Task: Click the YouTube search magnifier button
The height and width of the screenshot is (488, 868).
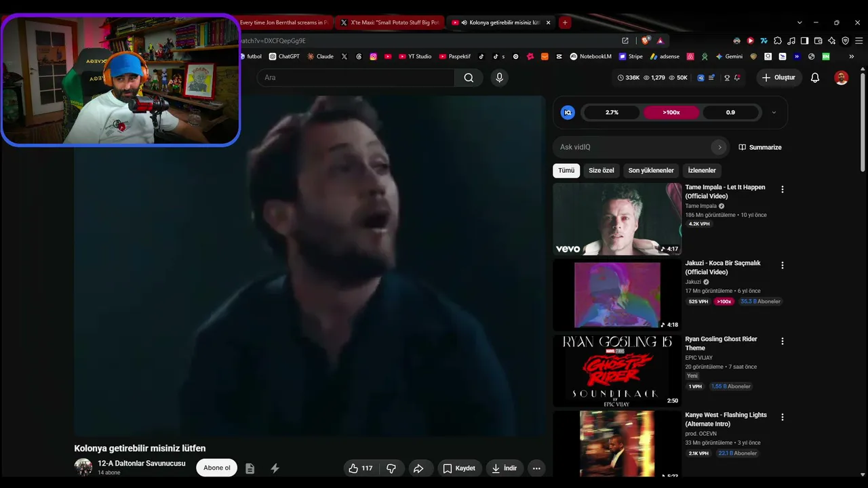Action: click(469, 78)
